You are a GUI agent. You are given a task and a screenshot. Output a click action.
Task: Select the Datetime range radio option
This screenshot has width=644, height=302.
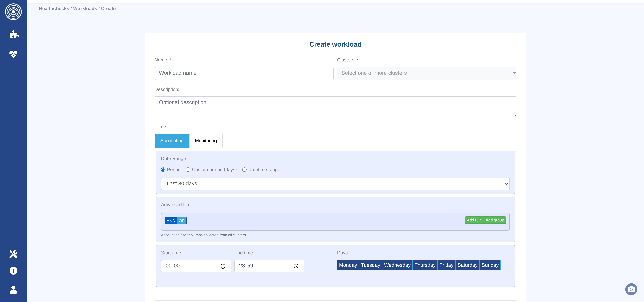tap(244, 170)
